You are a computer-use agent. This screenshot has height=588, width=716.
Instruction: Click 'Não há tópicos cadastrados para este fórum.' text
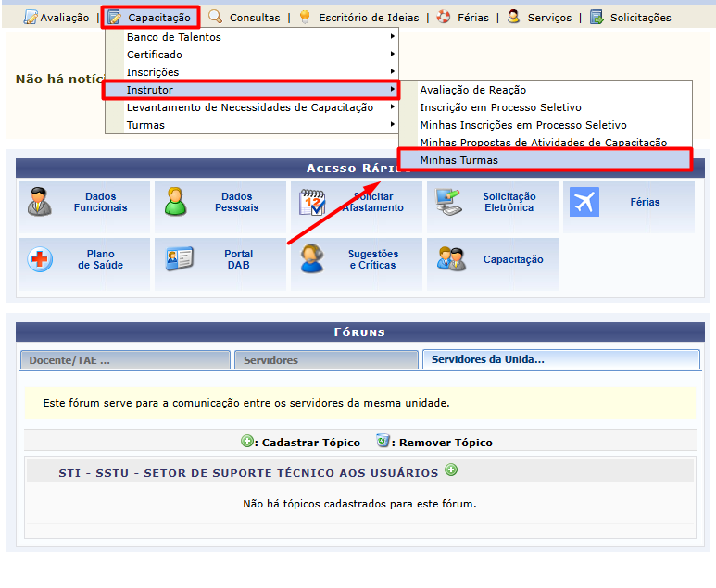pos(359,504)
